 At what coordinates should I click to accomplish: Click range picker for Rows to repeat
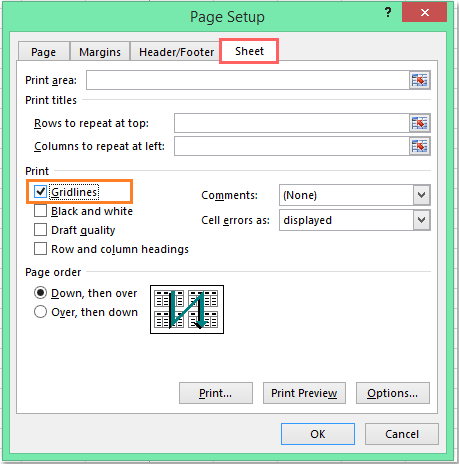(x=419, y=123)
